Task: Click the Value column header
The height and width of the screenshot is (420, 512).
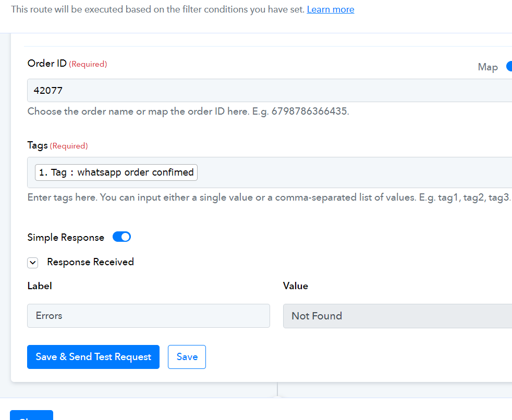Action: 296,286
